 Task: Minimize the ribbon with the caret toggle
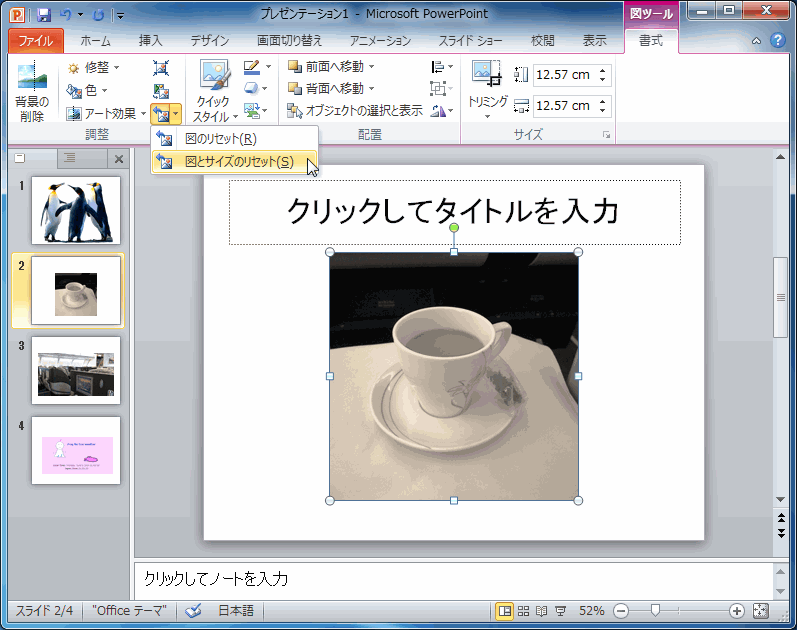[x=757, y=41]
